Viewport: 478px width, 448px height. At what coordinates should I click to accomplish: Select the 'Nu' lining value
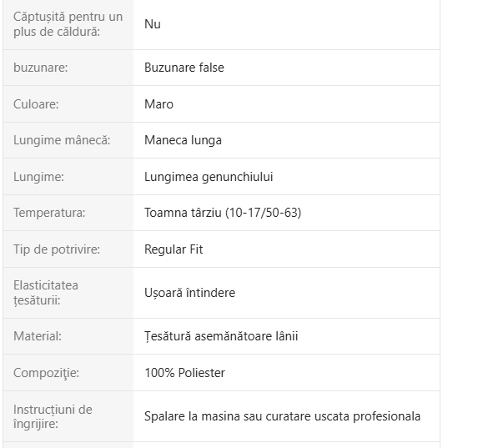(153, 24)
